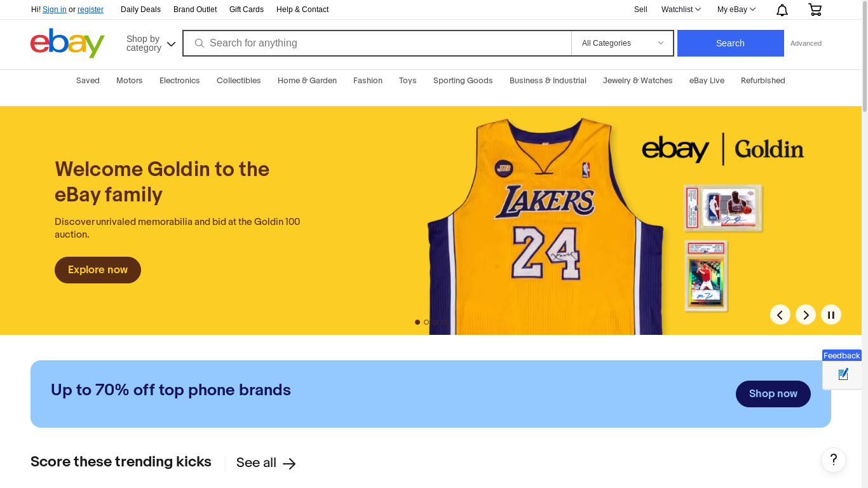Expand Shop by category menu

pyautogui.click(x=151, y=43)
